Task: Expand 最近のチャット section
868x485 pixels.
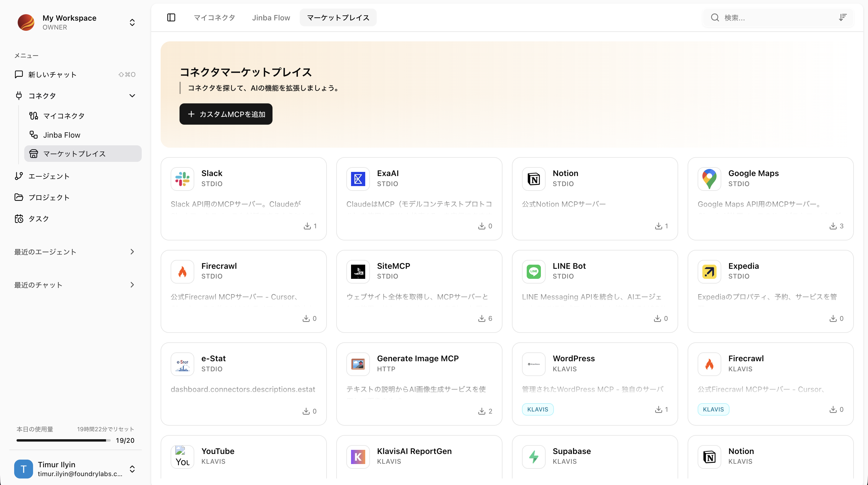Action: pos(132,285)
